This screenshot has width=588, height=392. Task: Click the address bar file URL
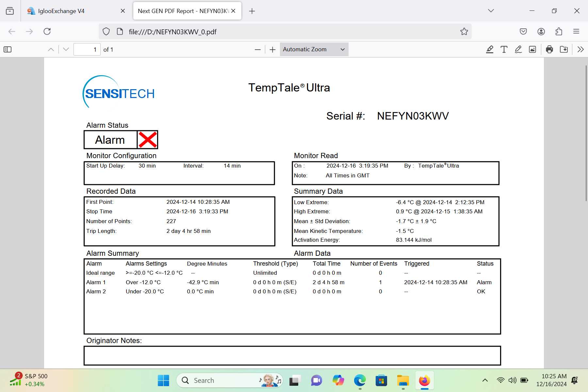172,32
